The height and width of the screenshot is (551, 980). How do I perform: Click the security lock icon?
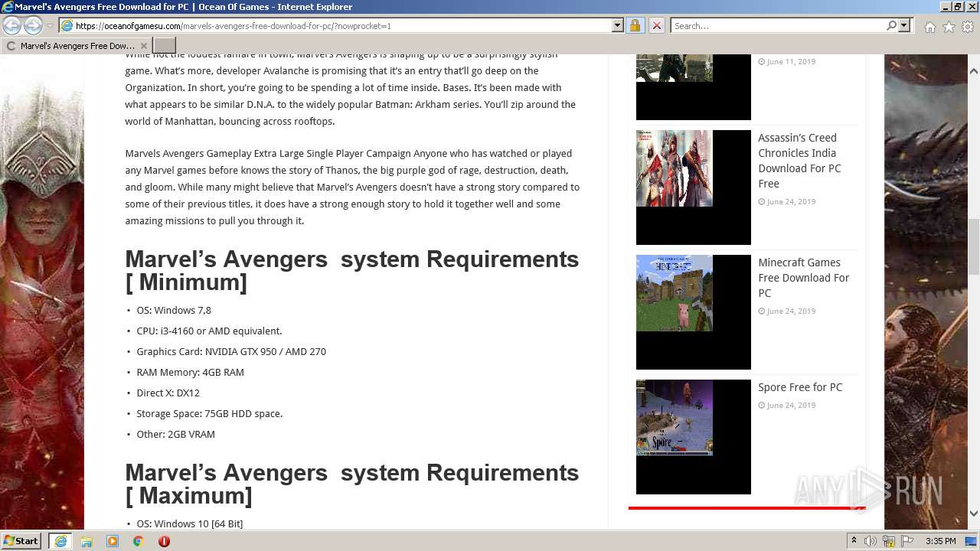click(635, 25)
